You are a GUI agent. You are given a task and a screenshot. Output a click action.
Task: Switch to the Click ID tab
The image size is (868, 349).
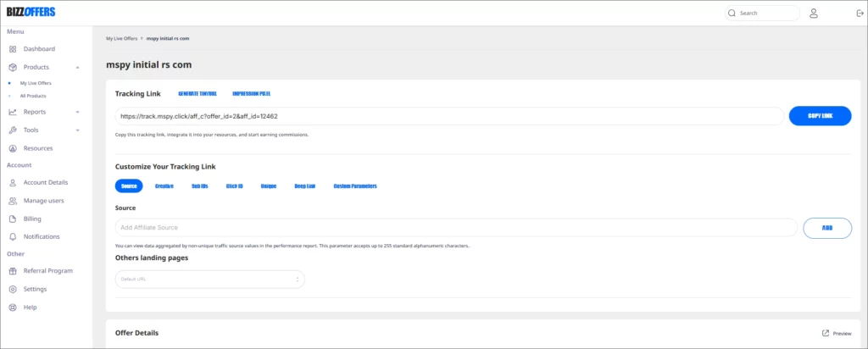[235, 186]
